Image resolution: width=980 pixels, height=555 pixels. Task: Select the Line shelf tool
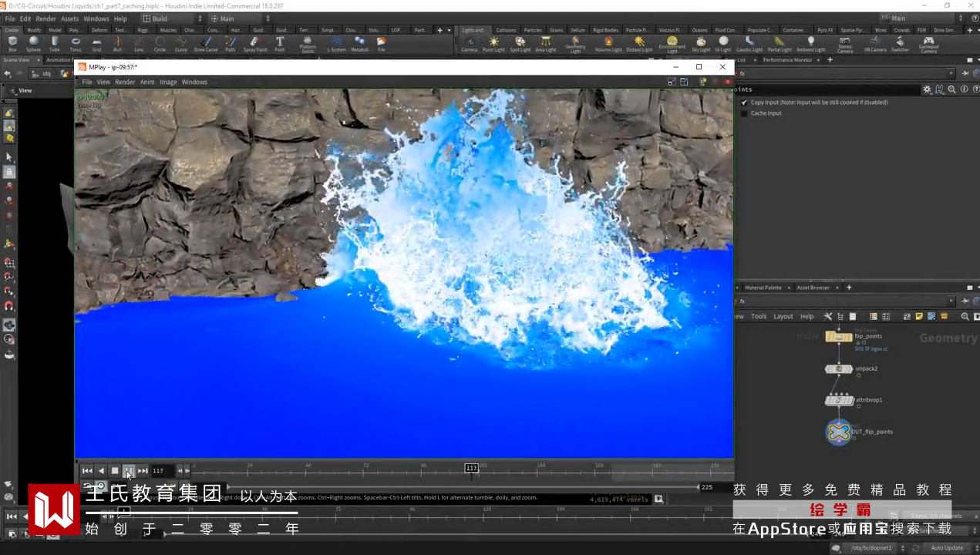click(x=139, y=44)
